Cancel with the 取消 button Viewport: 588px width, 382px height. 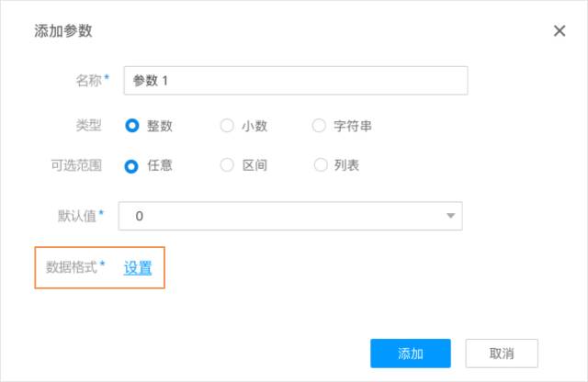501,354
